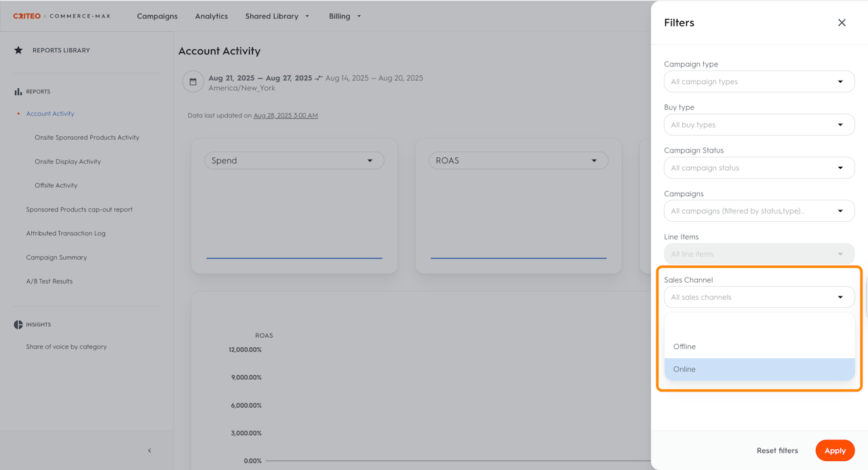Collapse the left sidebar chevron
Screen dimensions: 868x470
point(149,450)
